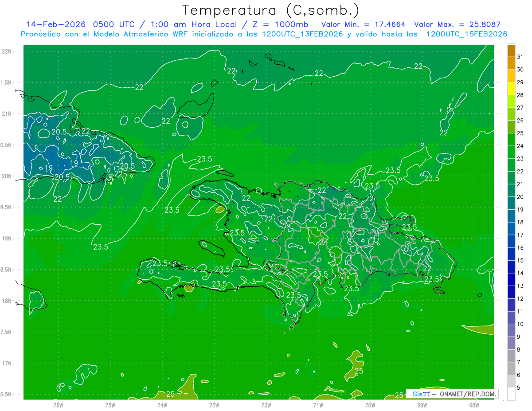Select the "14-Feb-2026" date text
532x411 pixels.
(55, 24)
